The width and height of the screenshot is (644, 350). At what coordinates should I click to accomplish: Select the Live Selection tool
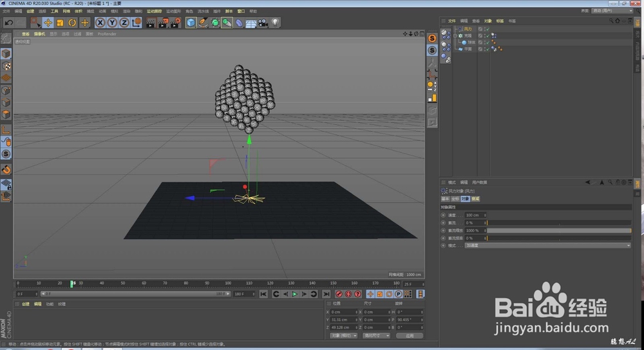click(35, 23)
